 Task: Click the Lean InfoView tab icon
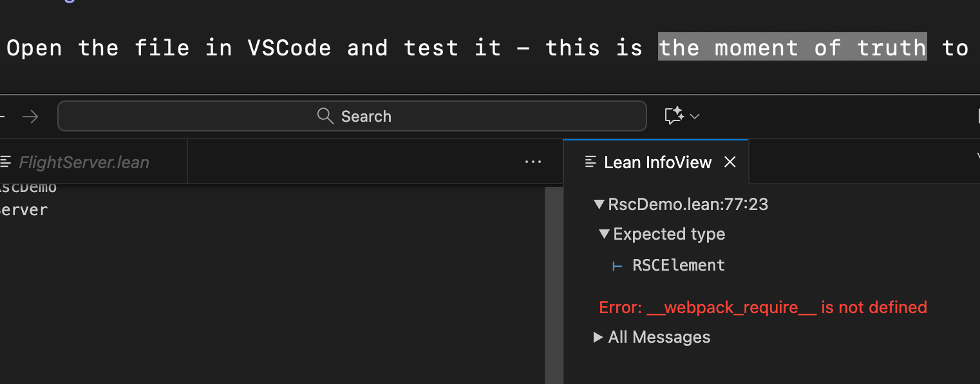[590, 162]
